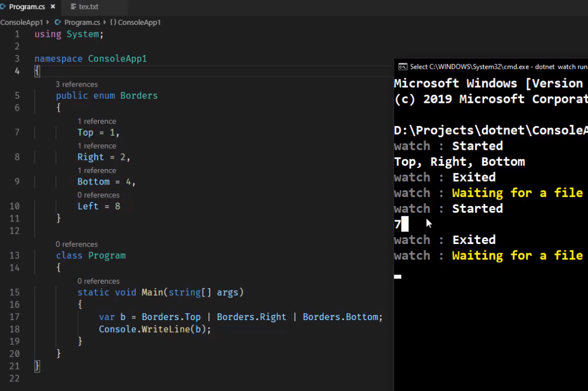Click the curly braces namespace icon in the breadcrumb
The width and height of the screenshot is (588, 391).
coord(113,22)
